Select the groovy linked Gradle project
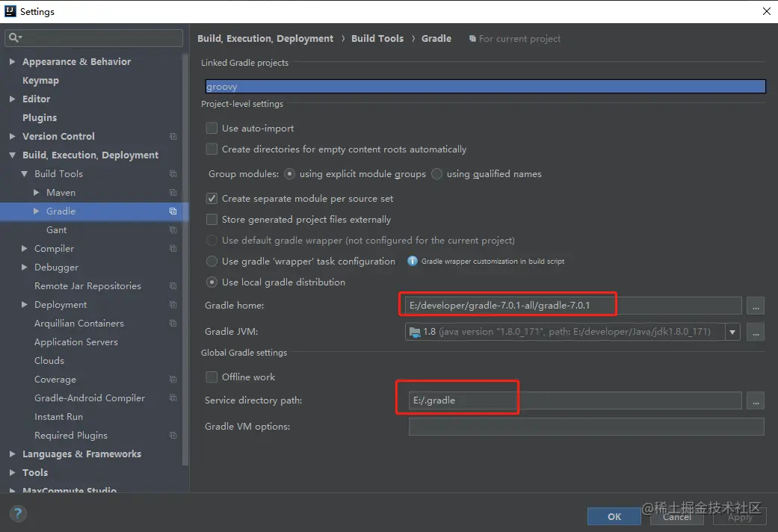The height and width of the screenshot is (532, 778). point(485,87)
